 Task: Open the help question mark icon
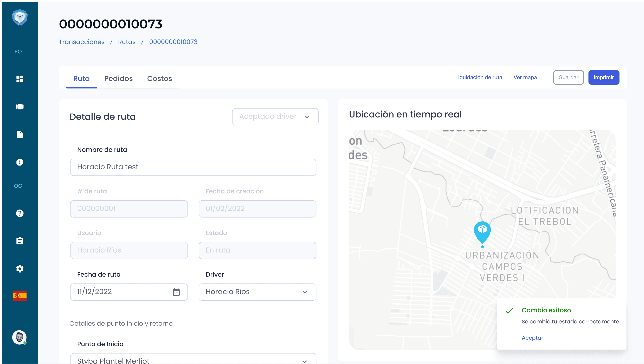20,213
